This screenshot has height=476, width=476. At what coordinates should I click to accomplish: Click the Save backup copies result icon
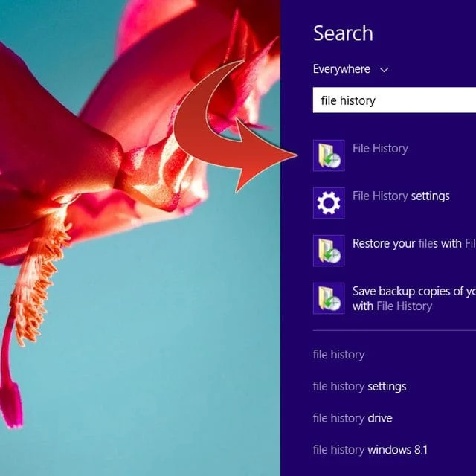pos(329,298)
